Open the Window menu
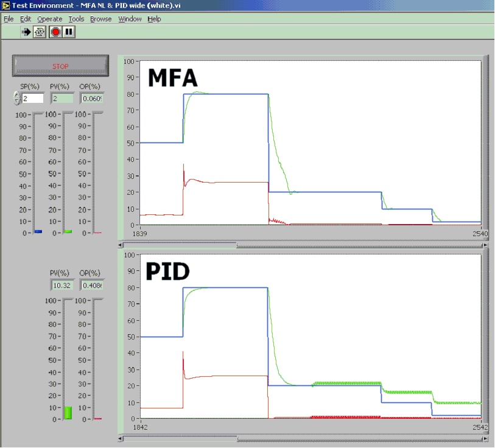This screenshot has height=448, width=495. [x=130, y=19]
